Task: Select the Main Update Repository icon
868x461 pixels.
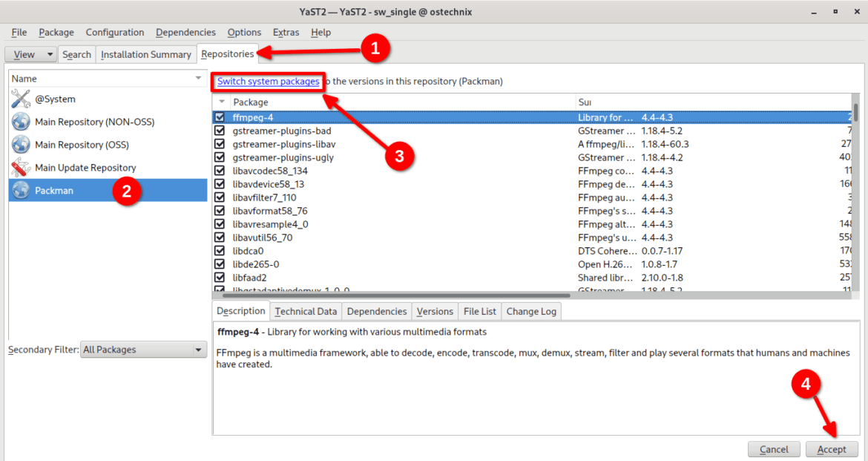Action: (x=21, y=168)
